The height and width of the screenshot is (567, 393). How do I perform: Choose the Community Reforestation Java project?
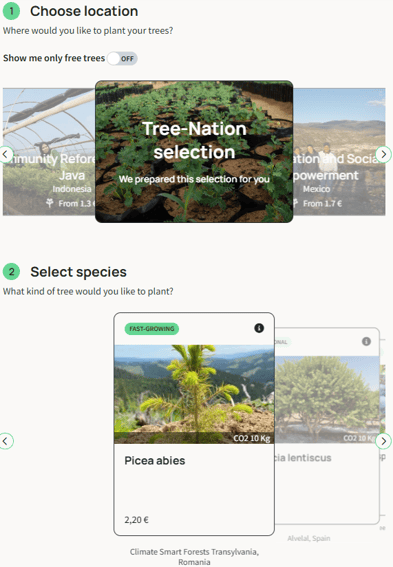pyautogui.click(x=49, y=152)
